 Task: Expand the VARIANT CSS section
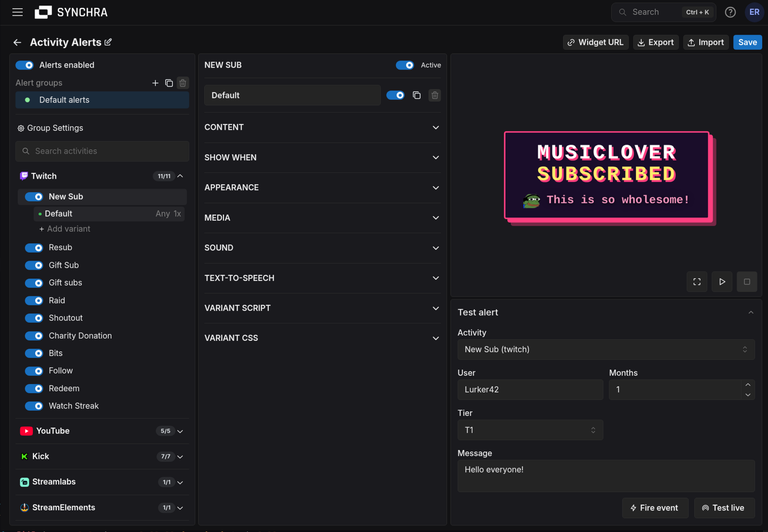click(322, 338)
